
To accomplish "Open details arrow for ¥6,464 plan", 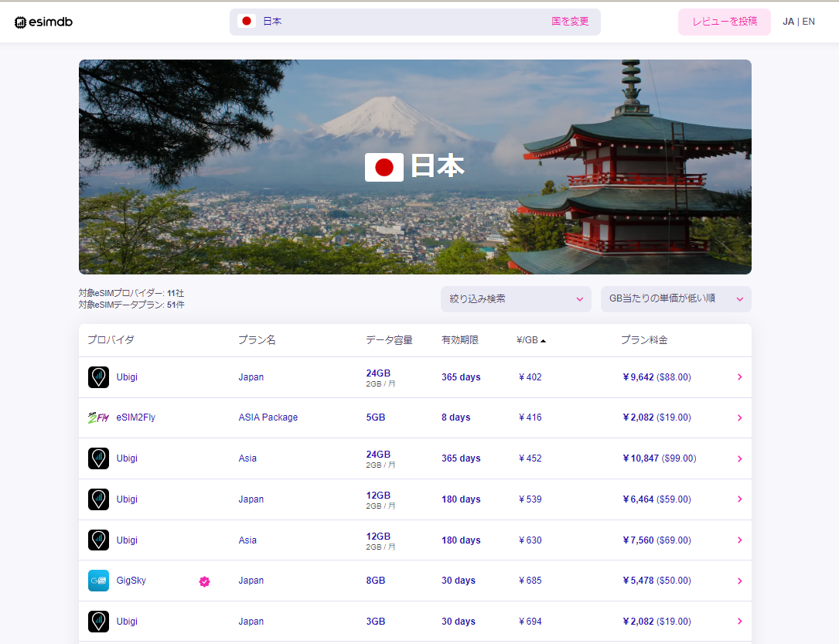I will pyautogui.click(x=739, y=499).
